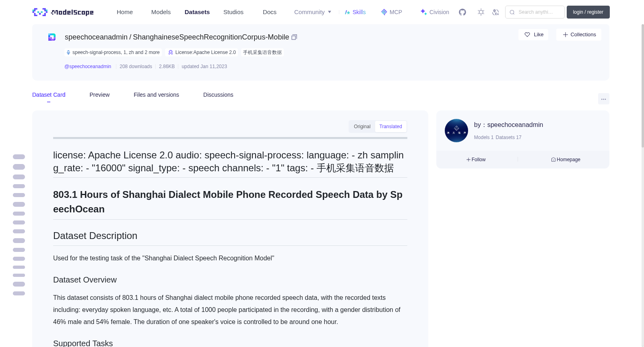
Task: Open the publisher Homepage link
Action: 566,160
